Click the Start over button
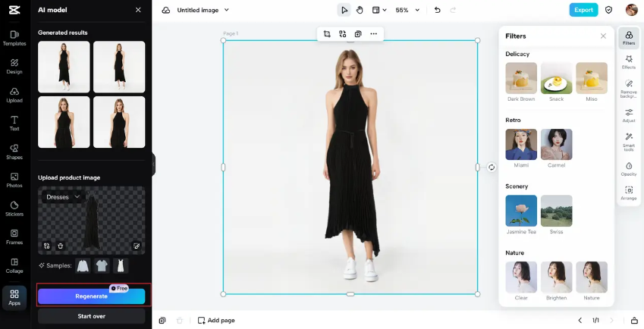Screen dimensions: 644x329 click(x=92, y=316)
